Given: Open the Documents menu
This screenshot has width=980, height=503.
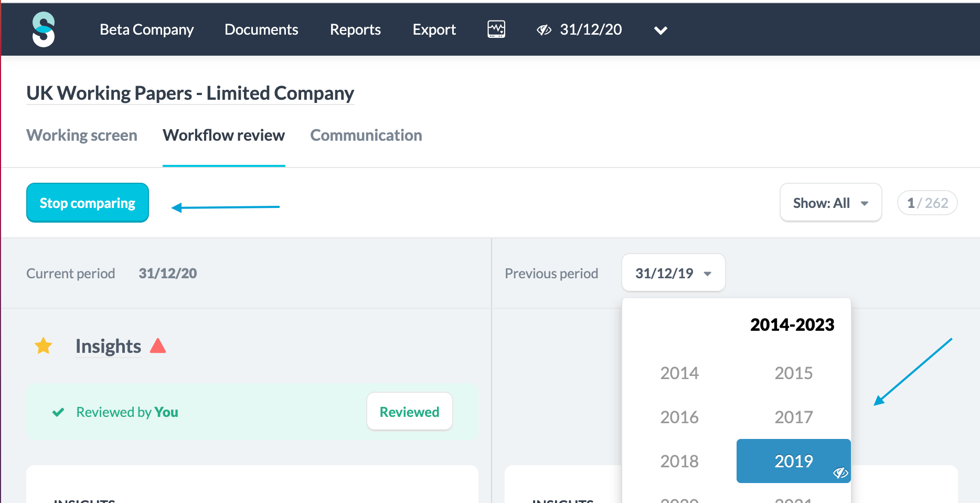Looking at the screenshot, I should pyautogui.click(x=261, y=30).
